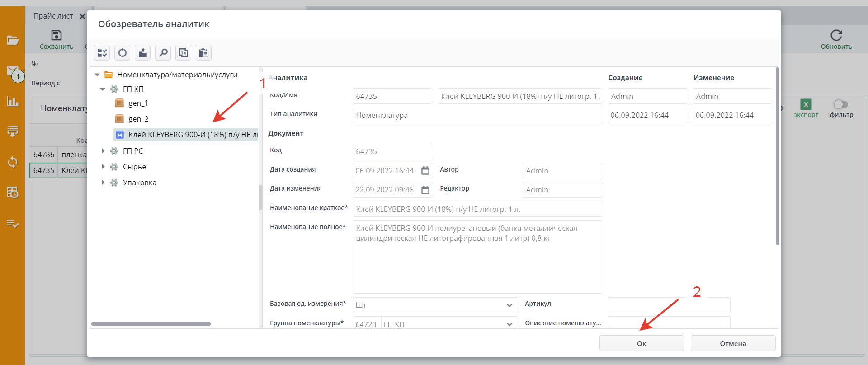Select the ГП РС tree item label

[133, 151]
